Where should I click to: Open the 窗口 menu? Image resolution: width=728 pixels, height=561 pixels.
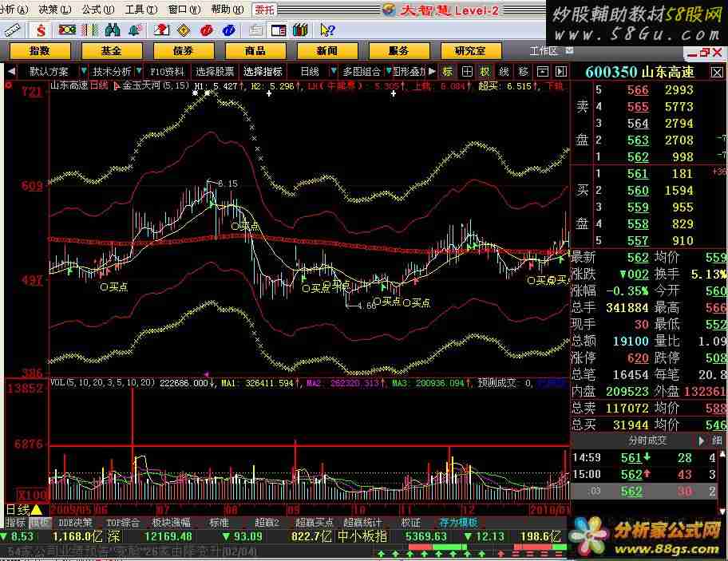click(184, 10)
